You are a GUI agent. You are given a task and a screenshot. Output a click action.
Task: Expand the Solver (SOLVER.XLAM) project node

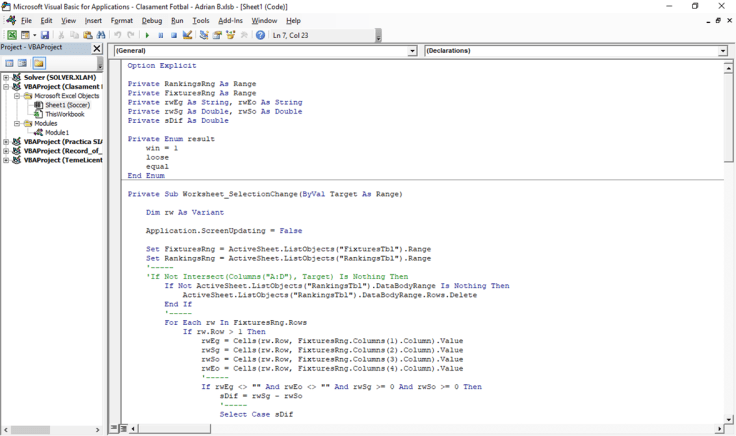pyautogui.click(x=6, y=77)
